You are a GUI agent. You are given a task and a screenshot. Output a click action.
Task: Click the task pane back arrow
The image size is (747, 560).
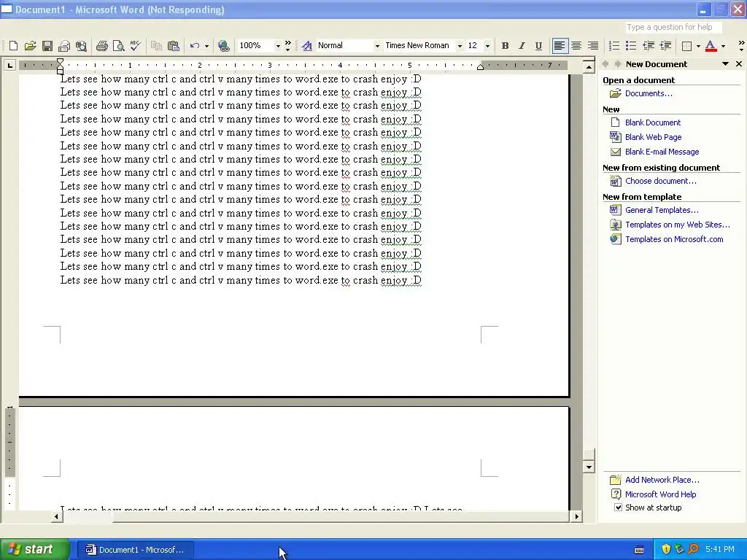click(606, 64)
